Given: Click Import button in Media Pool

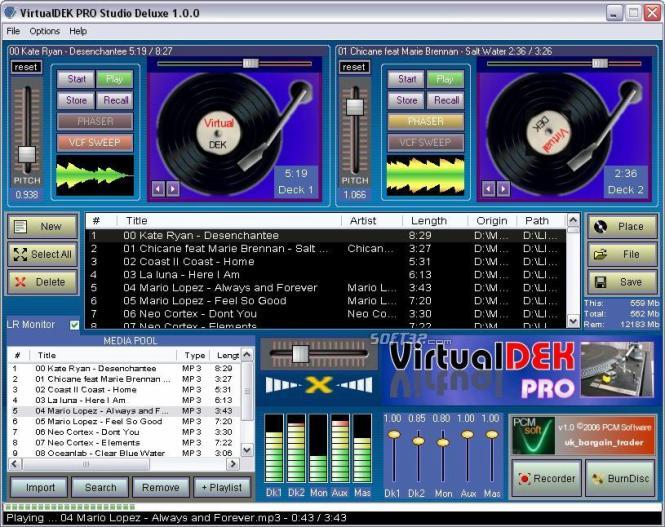Looking at the screenshot, I should tap(40, 488).
